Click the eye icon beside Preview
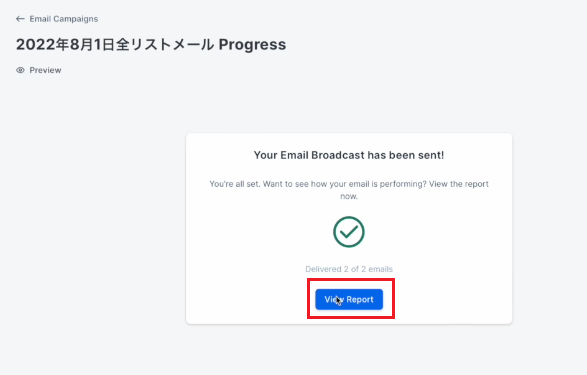587x375 pixels. pos(20,70)
